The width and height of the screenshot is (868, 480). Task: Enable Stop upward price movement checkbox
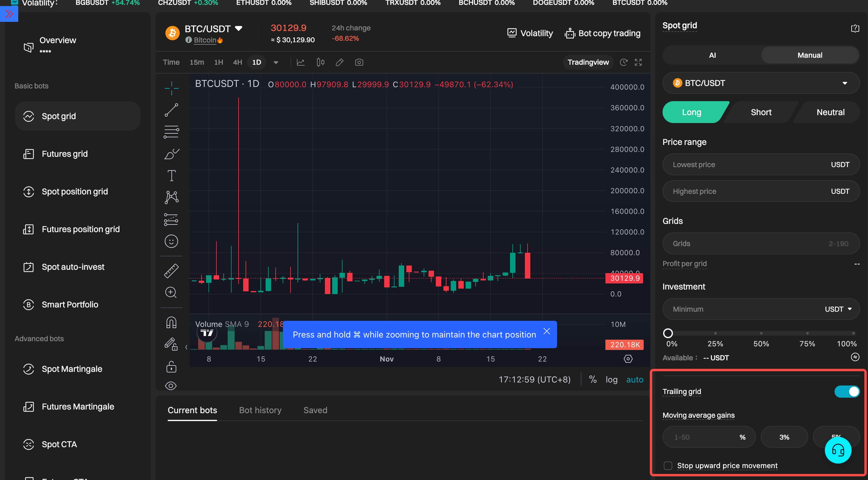click(667, 465)
